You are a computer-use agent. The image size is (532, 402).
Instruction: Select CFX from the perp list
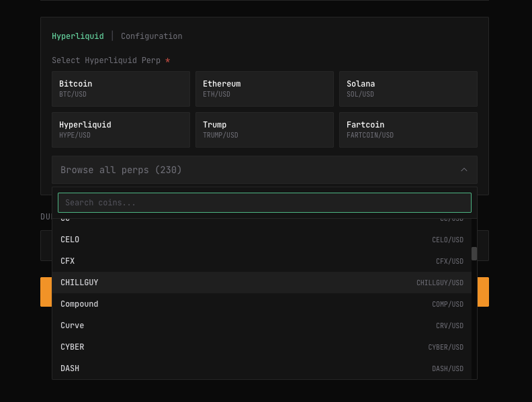[x=261, y=261]
